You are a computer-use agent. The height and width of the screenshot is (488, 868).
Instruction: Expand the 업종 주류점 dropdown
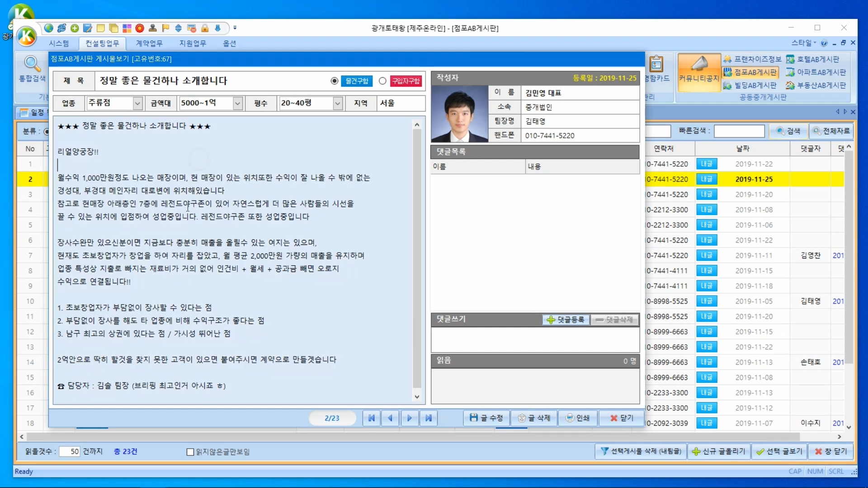point(138,103)
